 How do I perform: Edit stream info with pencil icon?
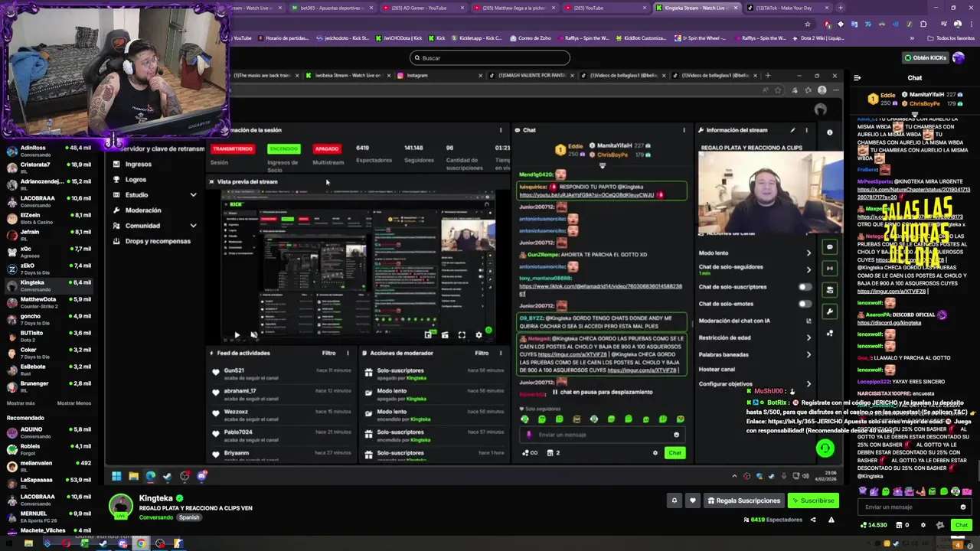tap(792, 130)
